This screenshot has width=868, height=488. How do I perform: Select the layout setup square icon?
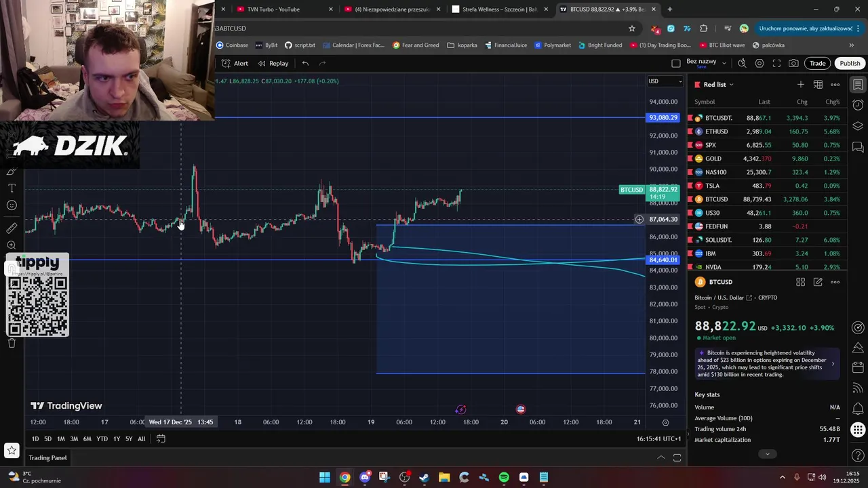tap(675, 63)
